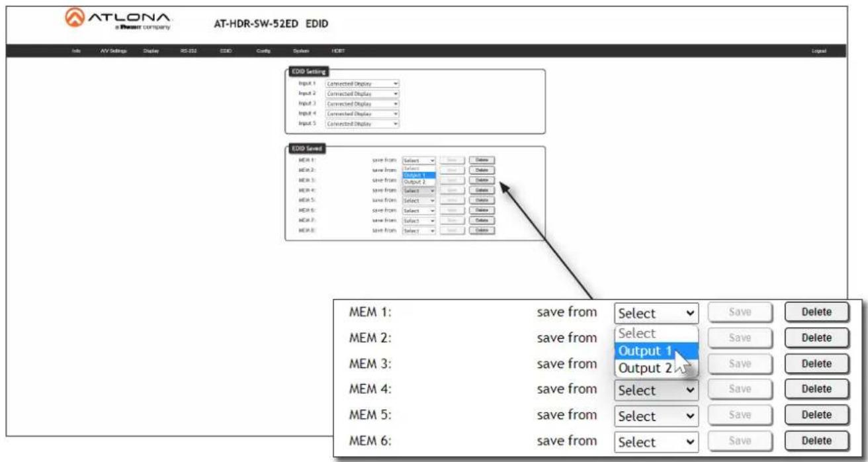Open the Input 5 EDID dropdown
The height and width of the screenshot is (462, 868).
click(x=363, y=124)
